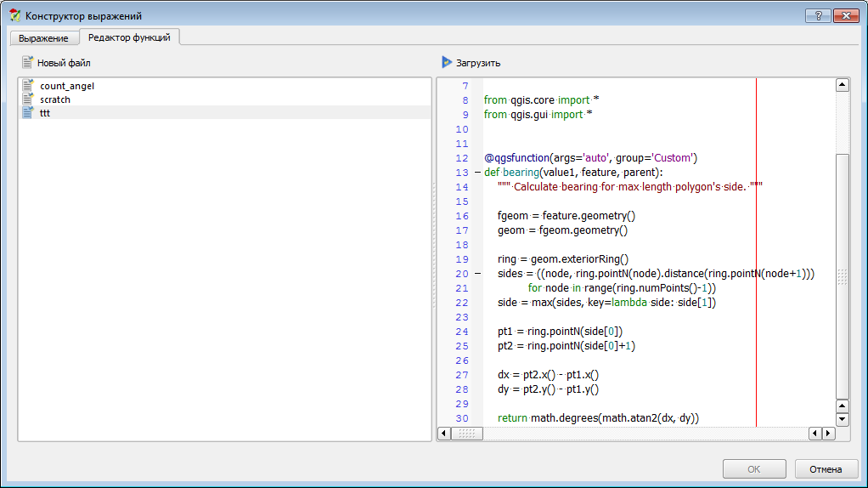Open the Редактор функций tab
Screen dimensions: 868x488
(128, 37)
